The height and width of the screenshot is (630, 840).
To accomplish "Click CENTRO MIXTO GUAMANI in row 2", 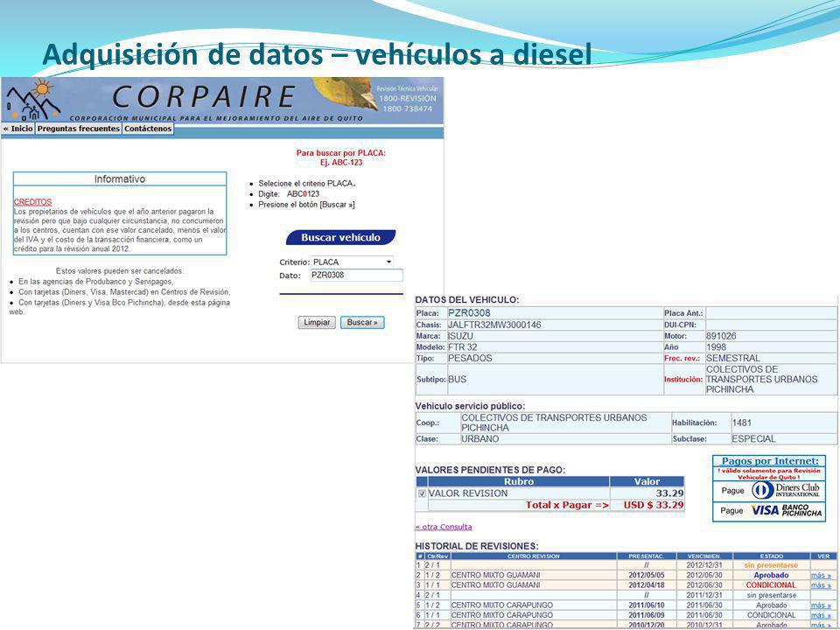I will click(495, 576).
